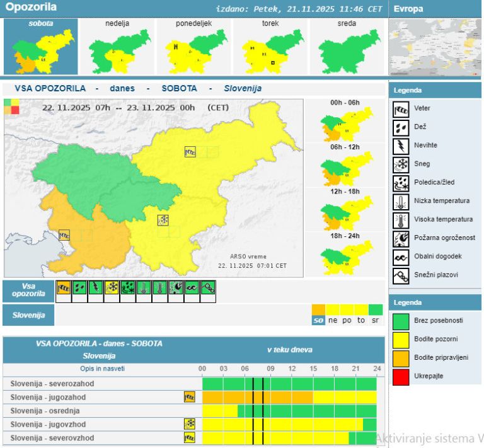Click wind icon in Slovenija - jugozahod row
The height and width of the screenshot is (448, 484).
[189, 398]
